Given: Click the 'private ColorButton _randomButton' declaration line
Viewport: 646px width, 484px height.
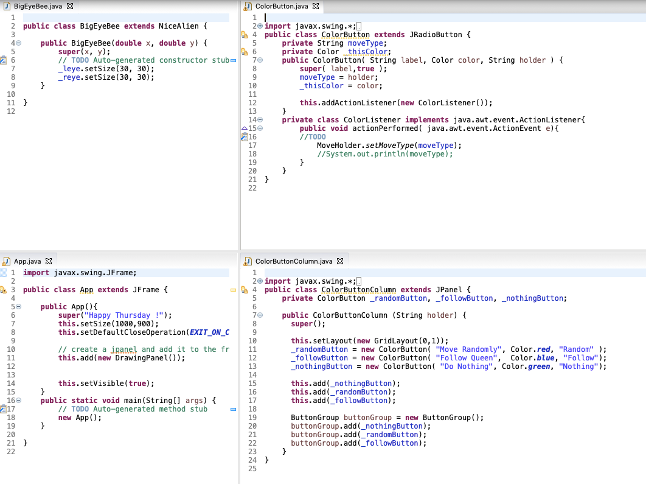Looking at the screenshot, I should pyautogui.click(x=424, y=298).
